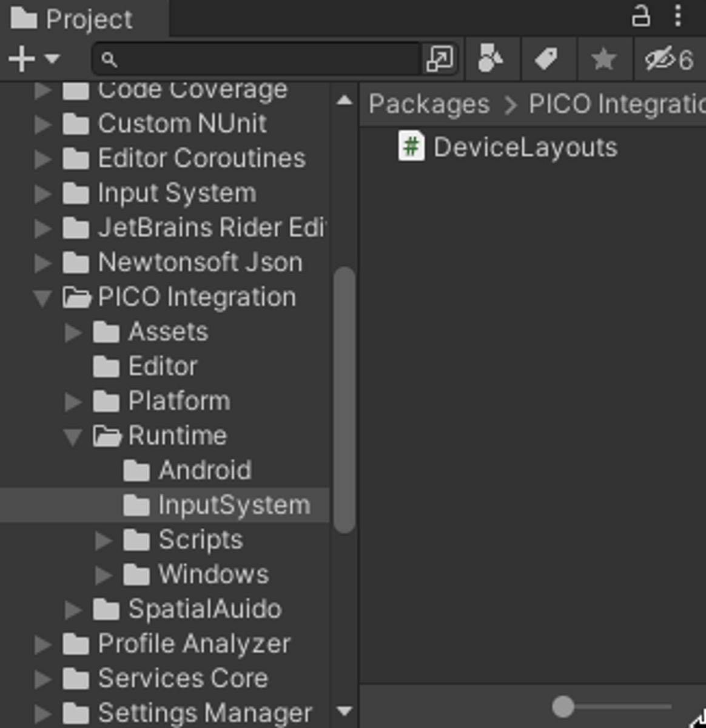Image resolution: width=706 pixels, height=728 pixels.
Task: Select the Services Core folder
Action: coord(165,678)
